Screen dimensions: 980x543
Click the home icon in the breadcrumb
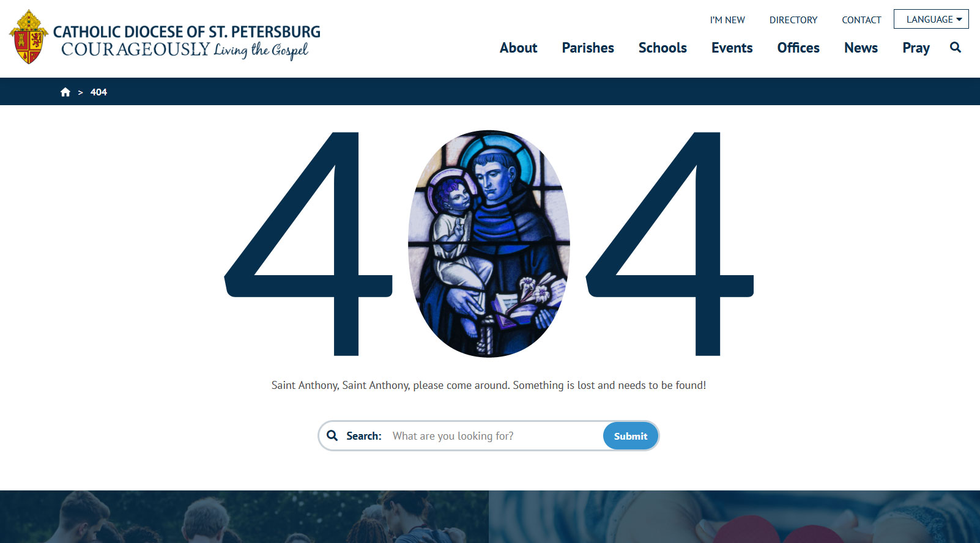[x=65, y=92]
